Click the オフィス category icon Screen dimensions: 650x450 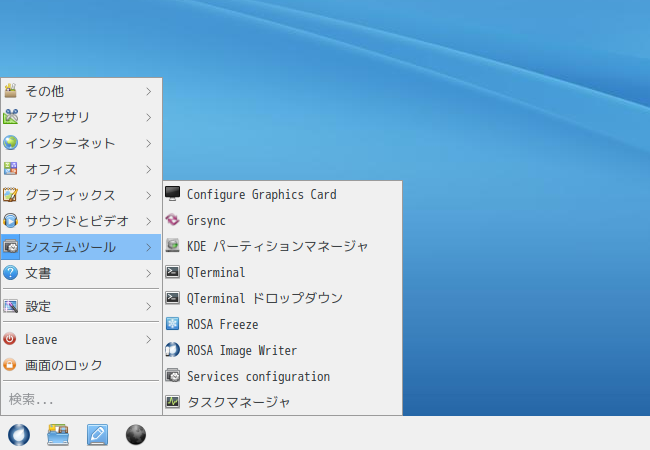[10, 169]
